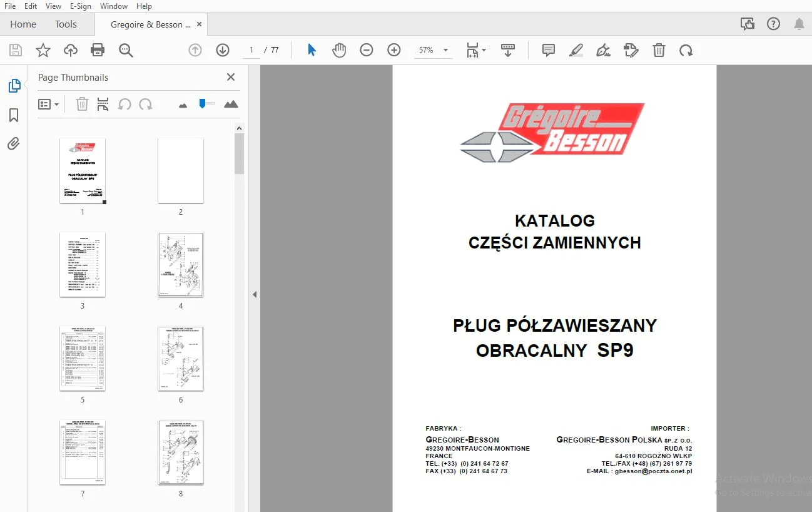The image size is (812, 512).
Task: Open the E-Sign menu
Action: [x=80, y=6]
